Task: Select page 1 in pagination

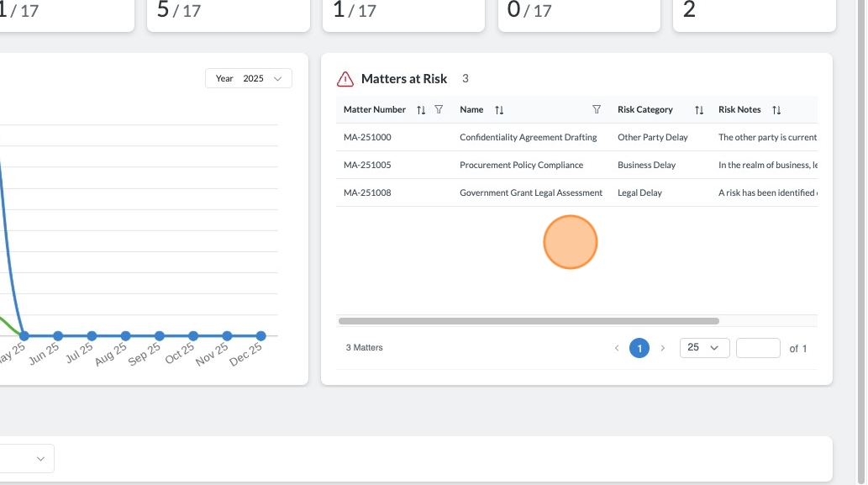Action: [x=639, y=348]
